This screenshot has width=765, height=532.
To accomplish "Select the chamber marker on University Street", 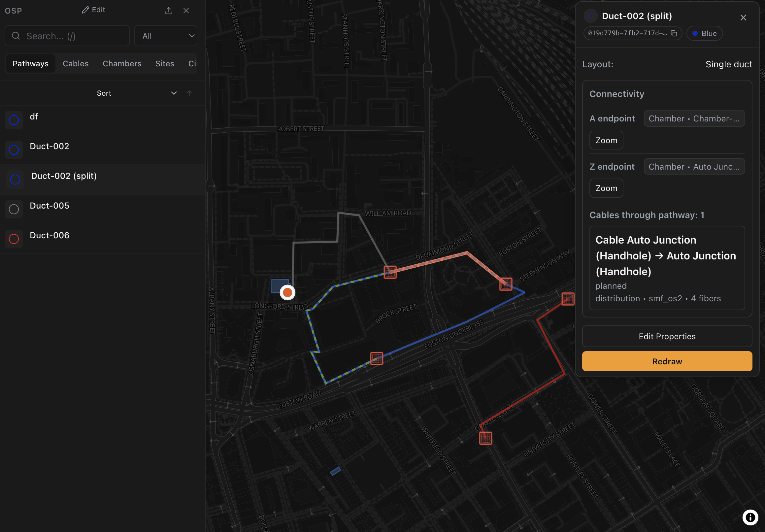I will (485, 438).
